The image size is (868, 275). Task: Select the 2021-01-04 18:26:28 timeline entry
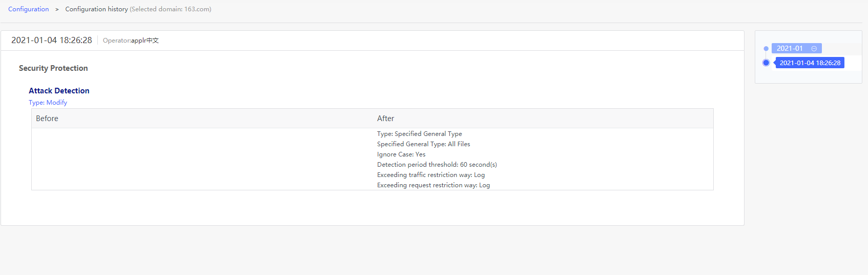point(810,63)
